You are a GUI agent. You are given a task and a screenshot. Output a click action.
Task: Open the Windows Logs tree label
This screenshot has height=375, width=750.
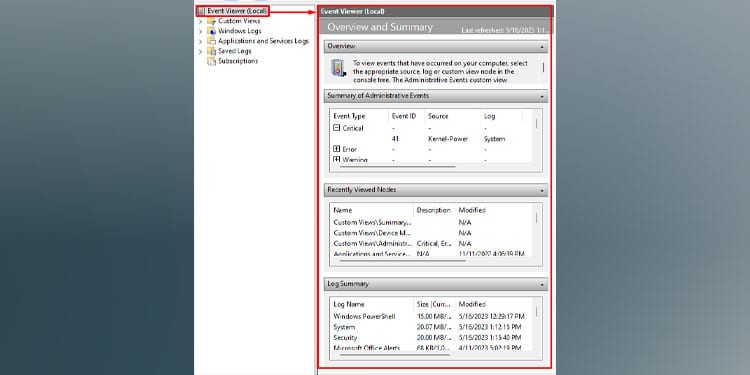pos(240,31)
